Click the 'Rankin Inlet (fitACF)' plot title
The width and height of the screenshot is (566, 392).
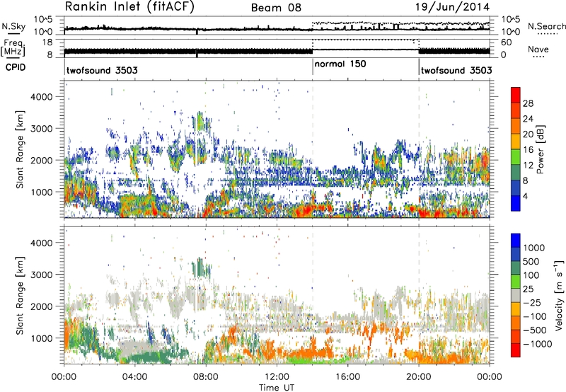coord(129,7)
